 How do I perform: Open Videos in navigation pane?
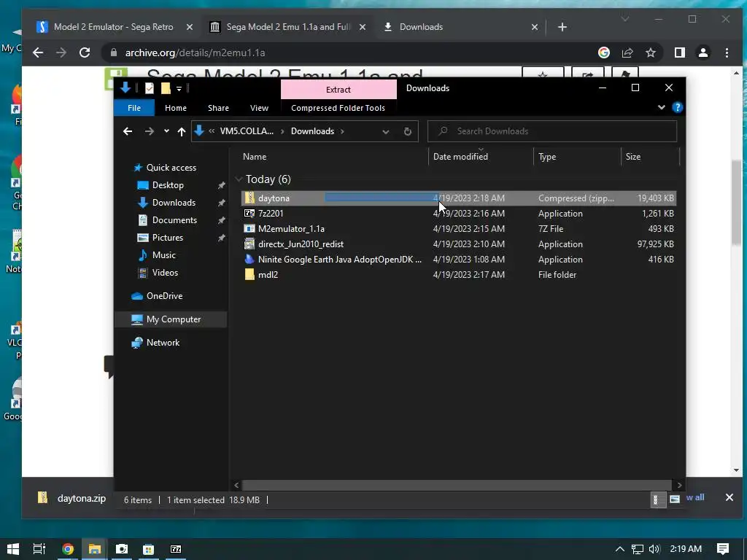click(x=165, y=273)
